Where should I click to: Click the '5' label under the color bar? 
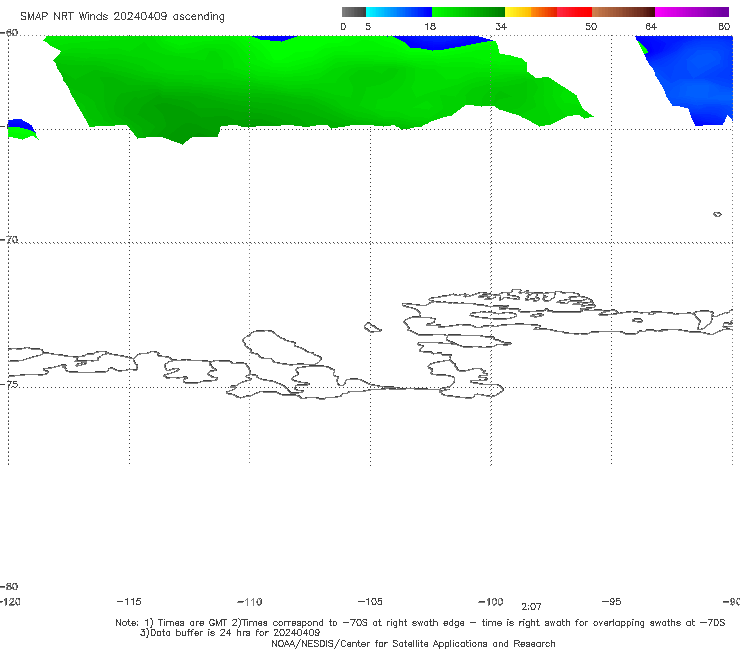[368, 26]
